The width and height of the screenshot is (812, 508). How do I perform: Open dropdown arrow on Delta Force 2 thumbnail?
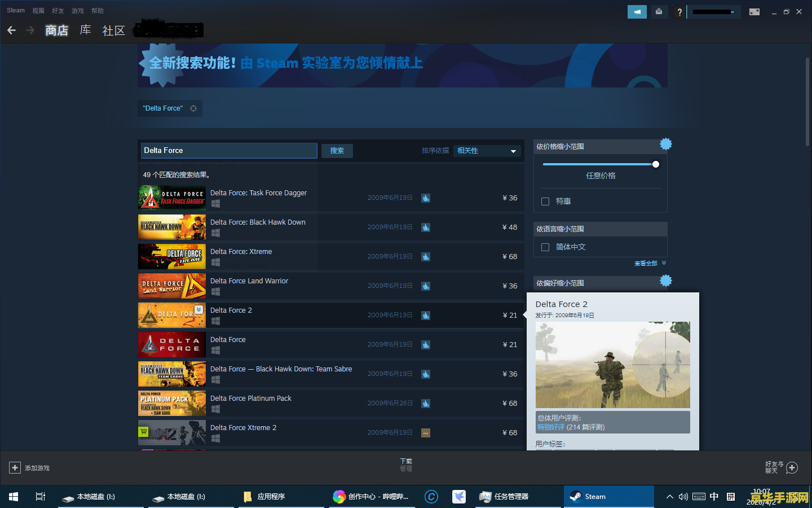click(x=198, y=309)
